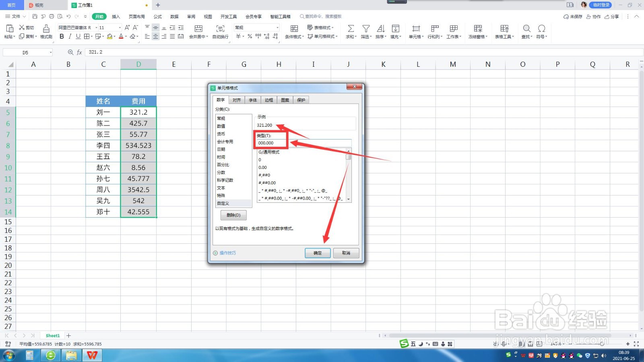Viewport: 644px width, 362px height.
Task: Click the Print icon in quick toolbar
Action: point(52,16)
